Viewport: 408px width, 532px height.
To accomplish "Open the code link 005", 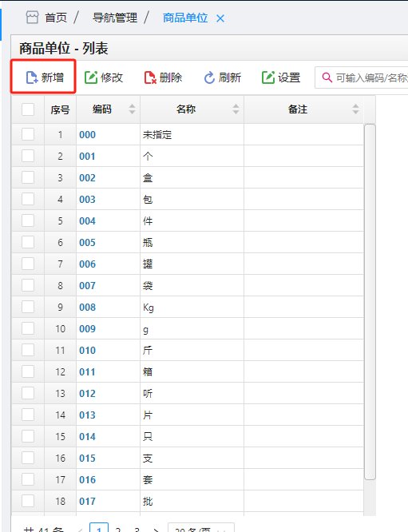I will pos(88,243).
